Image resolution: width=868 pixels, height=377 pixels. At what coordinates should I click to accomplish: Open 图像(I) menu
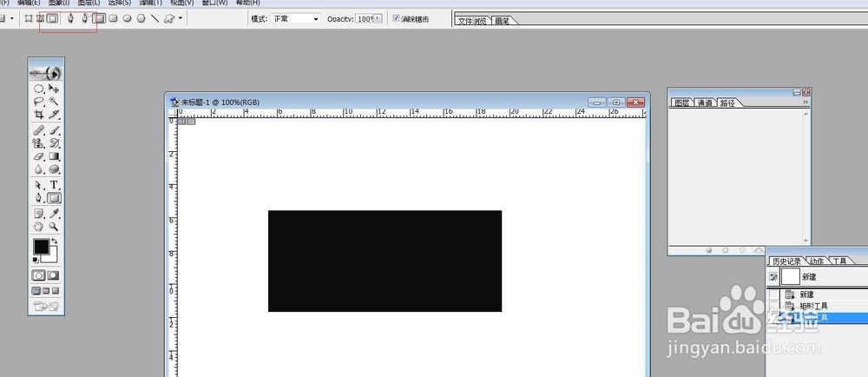59,3
